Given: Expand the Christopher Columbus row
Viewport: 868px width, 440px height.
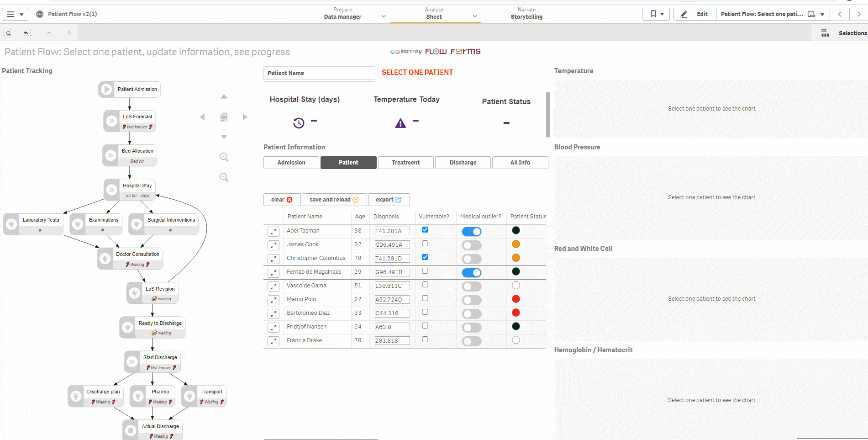Looking at the screenshot, I should tap(274, 259).
